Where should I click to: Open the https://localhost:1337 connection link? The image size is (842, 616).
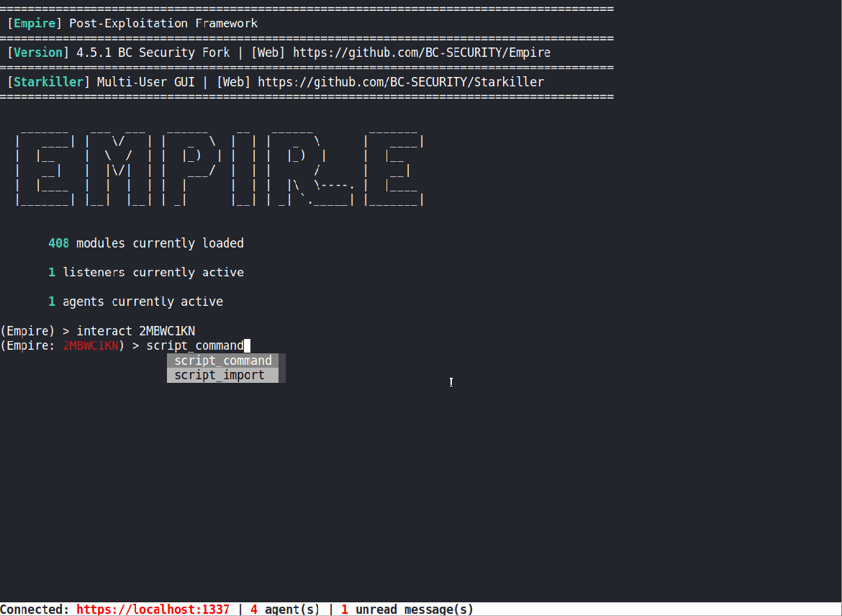click(x=153, y=610)
